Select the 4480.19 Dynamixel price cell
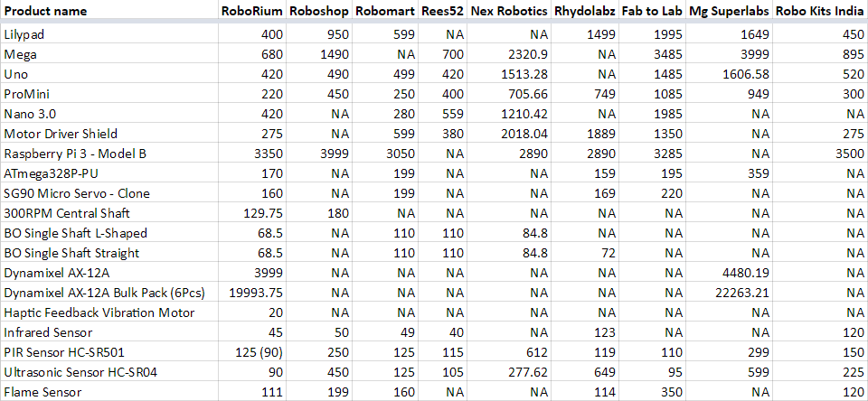 point(730,274)
